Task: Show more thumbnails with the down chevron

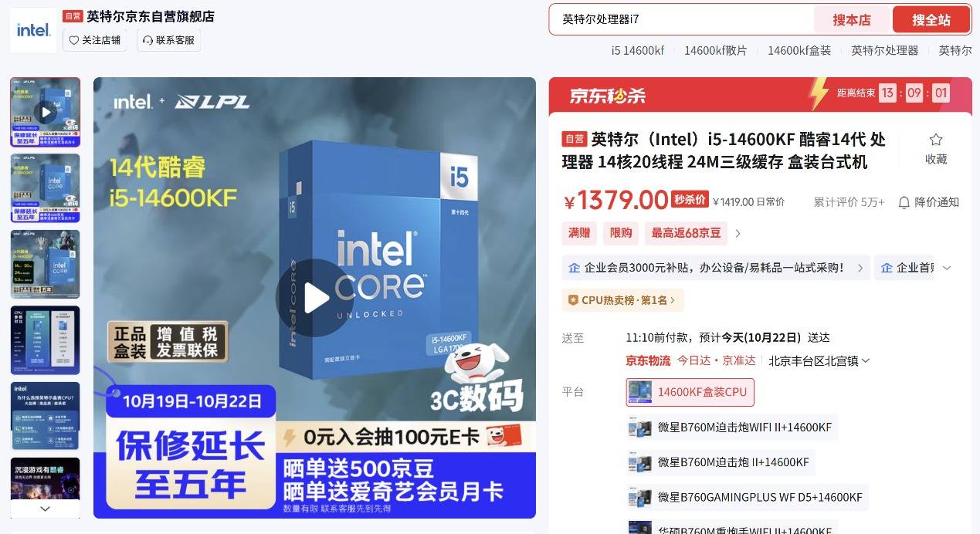Action: tap(45, 509)
